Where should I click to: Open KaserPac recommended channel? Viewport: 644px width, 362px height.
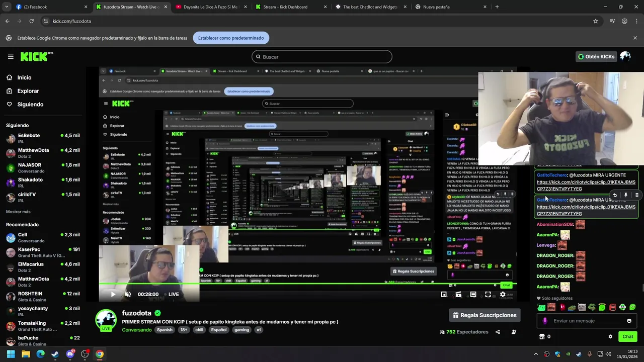pyautogui.click(x=43, y=252)
